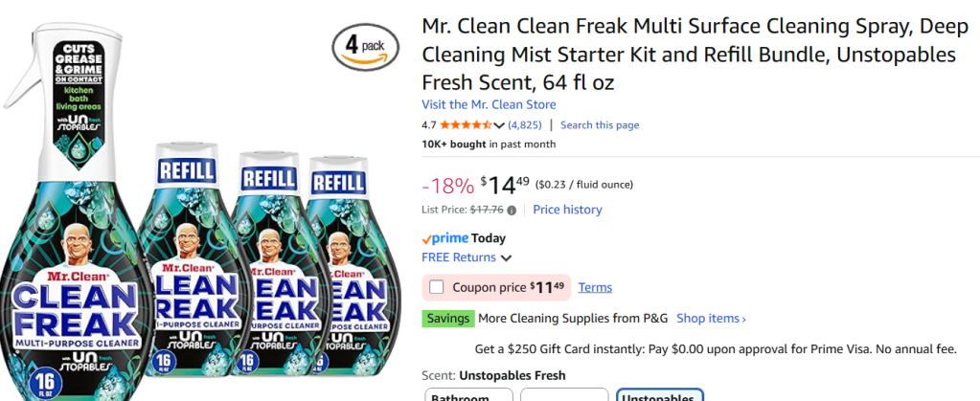Visit the Mr. Clean Store
980x401 pixels.
click(x=489, y=104)
